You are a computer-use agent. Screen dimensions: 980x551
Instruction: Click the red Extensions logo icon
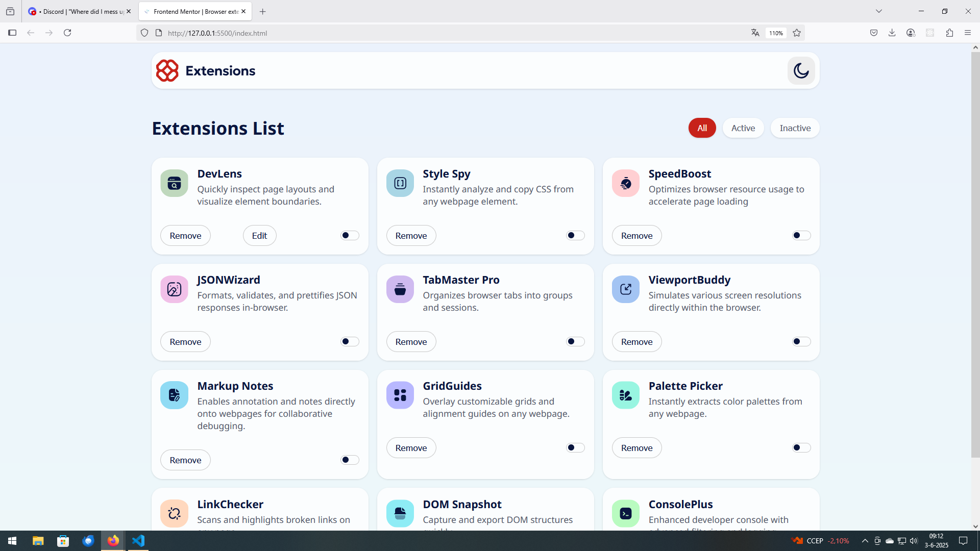click(x=167, y=71)
